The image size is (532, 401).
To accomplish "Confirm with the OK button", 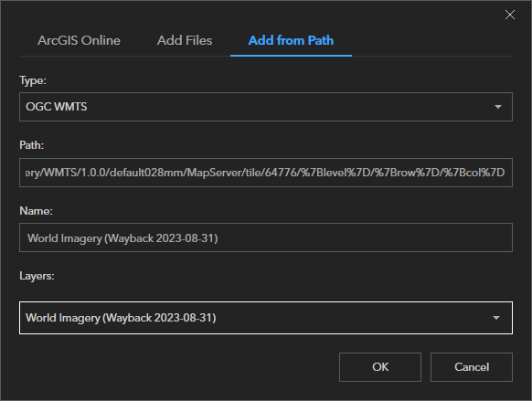I will click(380, 367).
